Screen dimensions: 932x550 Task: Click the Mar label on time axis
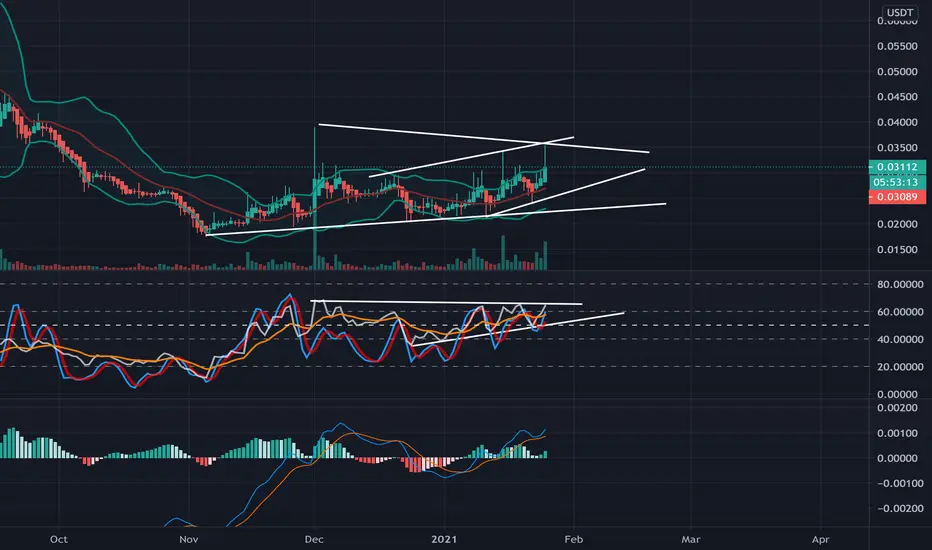[x=691, y=539]
